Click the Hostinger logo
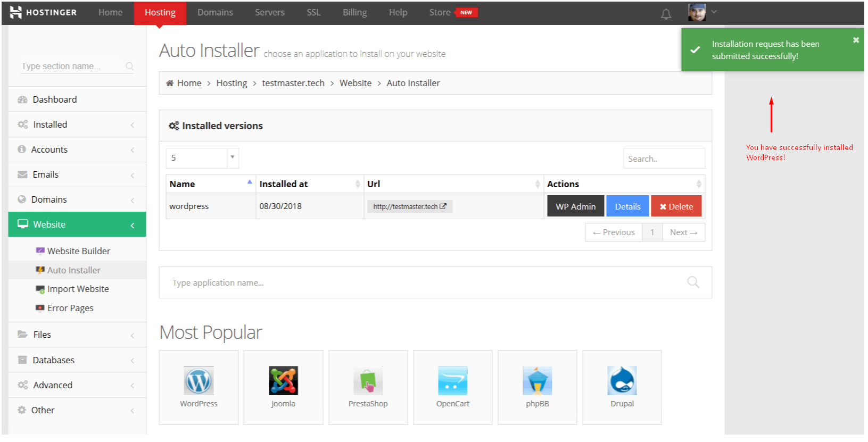This screenshot has width=868, height=442. pyautogui.click(x=43, y=12)
